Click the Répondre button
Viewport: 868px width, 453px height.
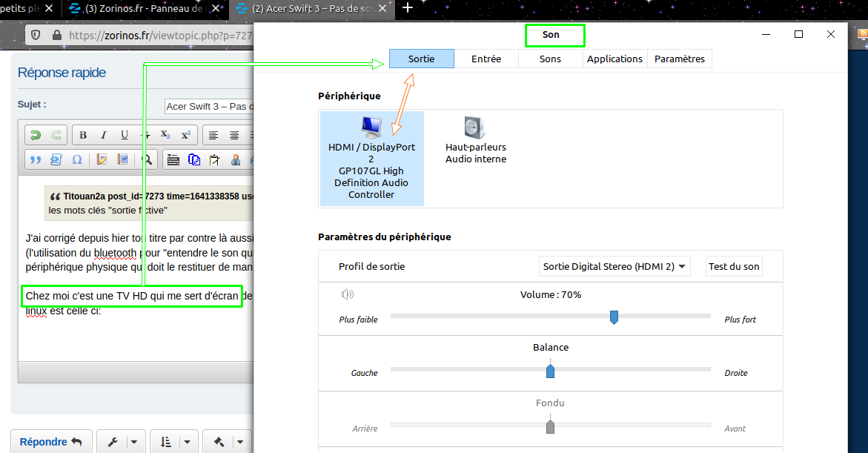(51, 442)
